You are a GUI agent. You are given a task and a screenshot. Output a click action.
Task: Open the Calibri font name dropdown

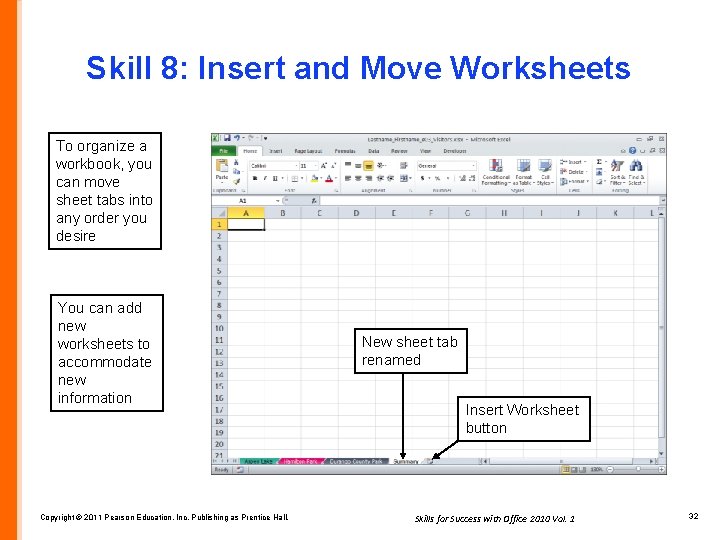pyautogui.click(x=296, y=166)
